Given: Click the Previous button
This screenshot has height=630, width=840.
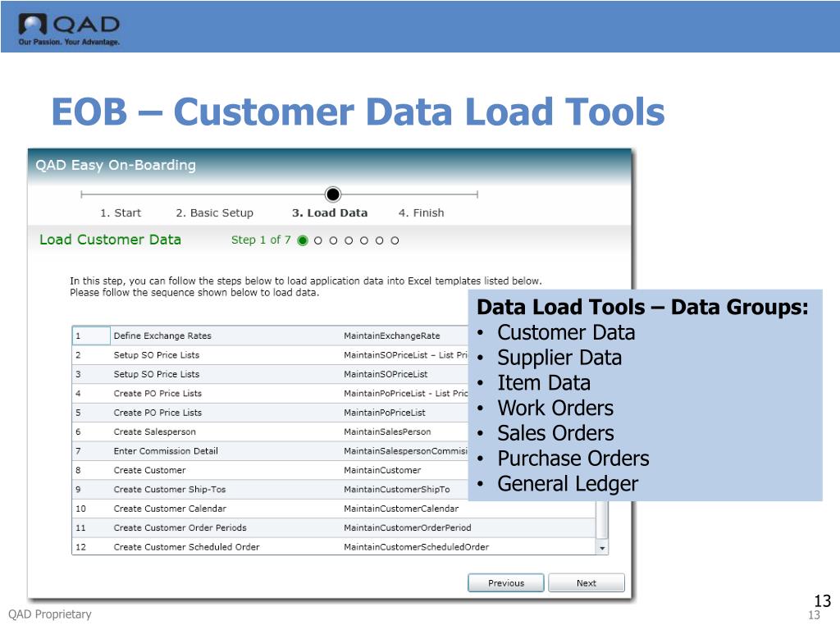Looking at the screenshot, I should (x=505, y=583).
